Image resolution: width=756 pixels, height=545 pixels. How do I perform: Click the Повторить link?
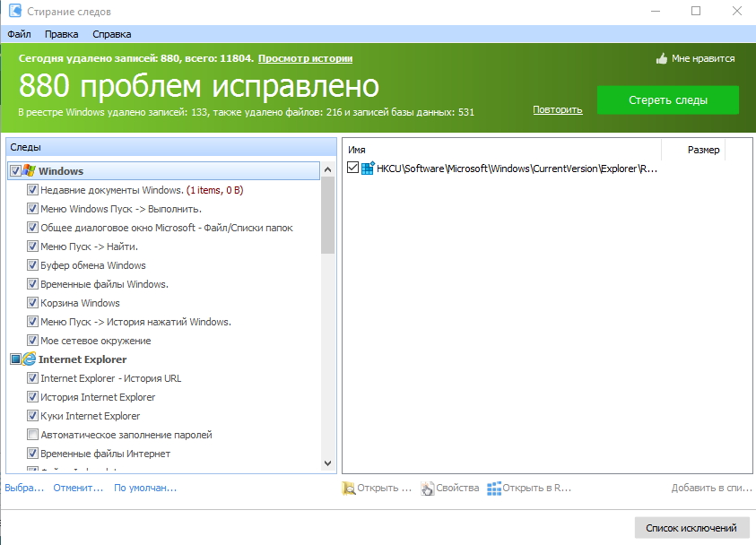pyautogui.click(x=557, y=109)
